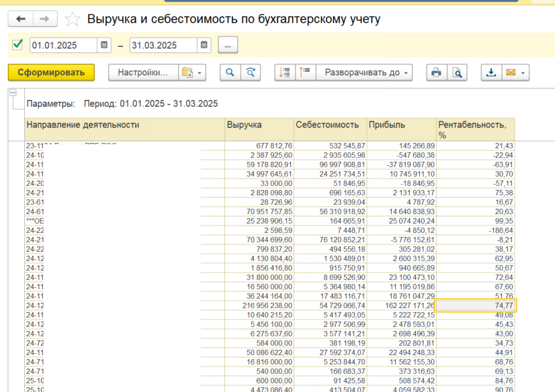This screenshot has height=392, width=555.
Task: Click the find next search icon
Action: point(251,72)
